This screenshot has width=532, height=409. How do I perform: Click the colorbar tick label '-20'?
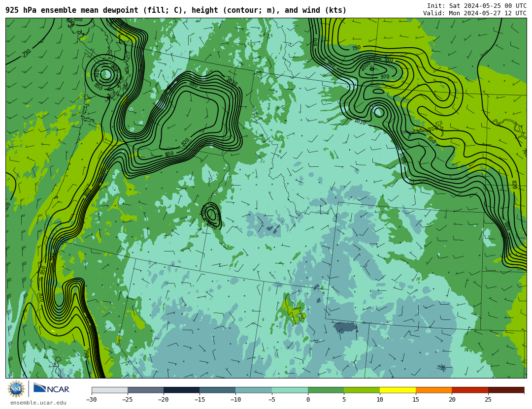[x=163, y=400]
